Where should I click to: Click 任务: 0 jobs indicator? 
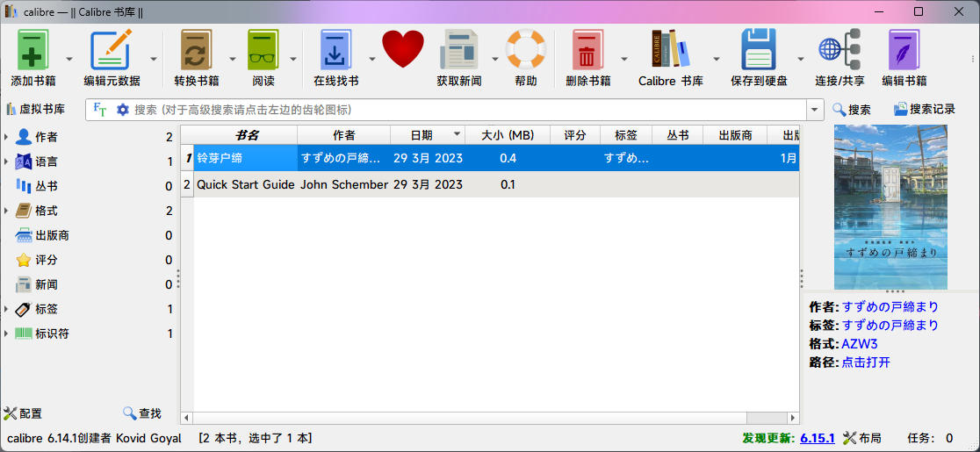tap(931, 438)
